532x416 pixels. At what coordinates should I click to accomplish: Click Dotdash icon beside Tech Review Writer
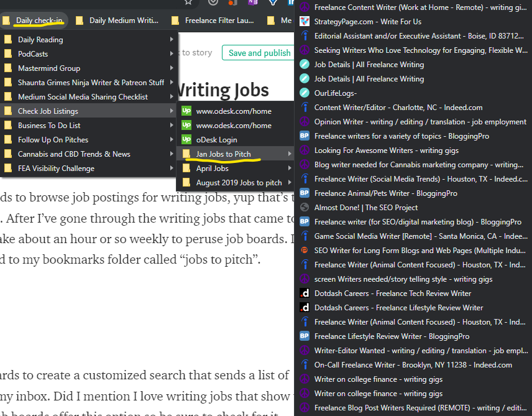[x=305, y=294]
